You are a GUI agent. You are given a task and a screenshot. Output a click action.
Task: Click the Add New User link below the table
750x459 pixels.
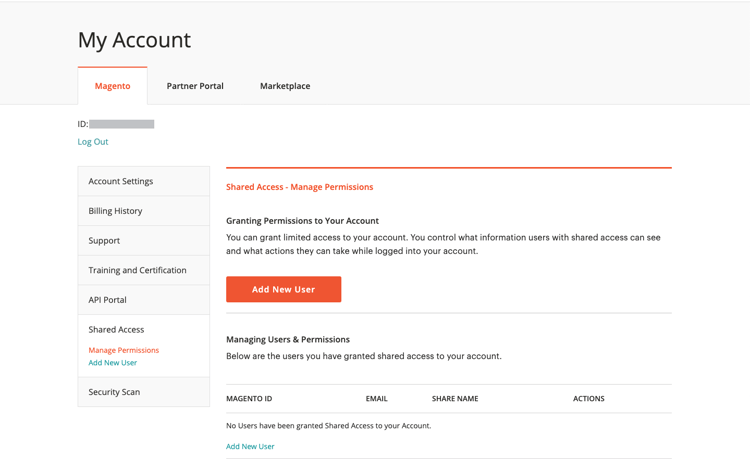pos(250,446)
